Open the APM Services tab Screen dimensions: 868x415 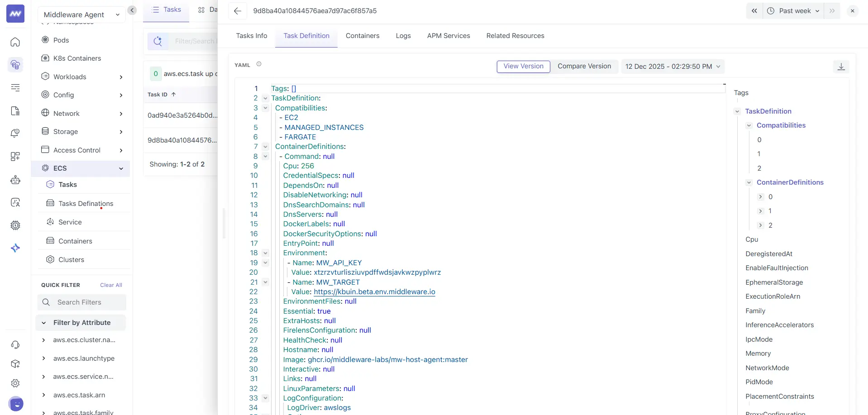(448, 36)
